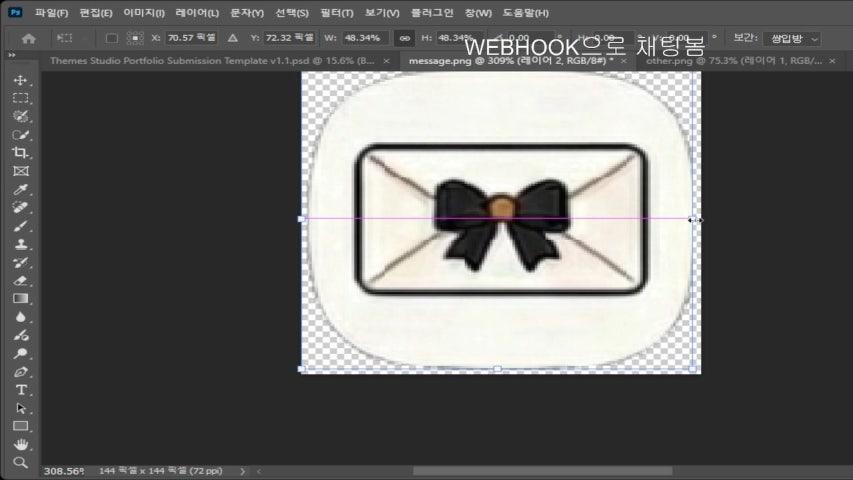Toggle the maintain aspect ratio link
This screenshot has height=480, width=853.
pos(405,38)
